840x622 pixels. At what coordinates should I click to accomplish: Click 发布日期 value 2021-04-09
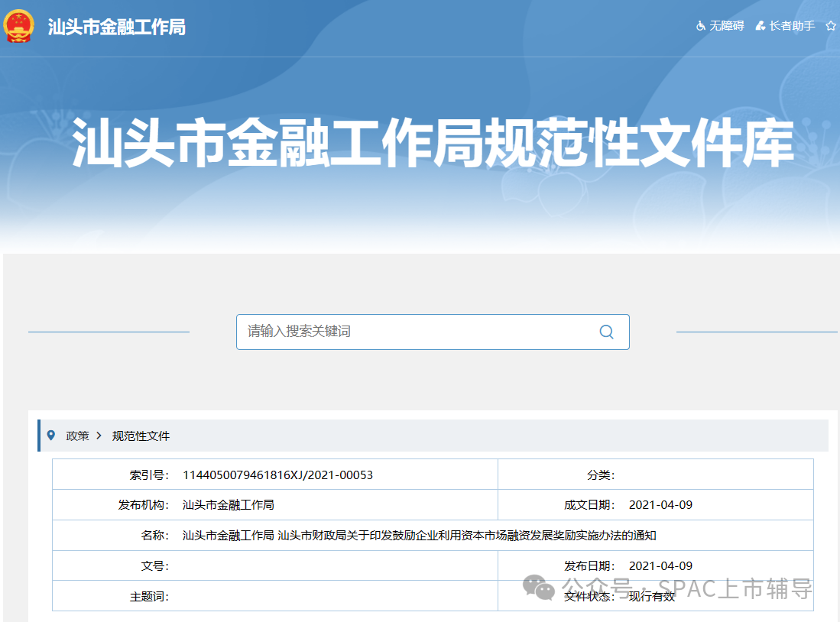pyautogui.click(x=660, y=565)
